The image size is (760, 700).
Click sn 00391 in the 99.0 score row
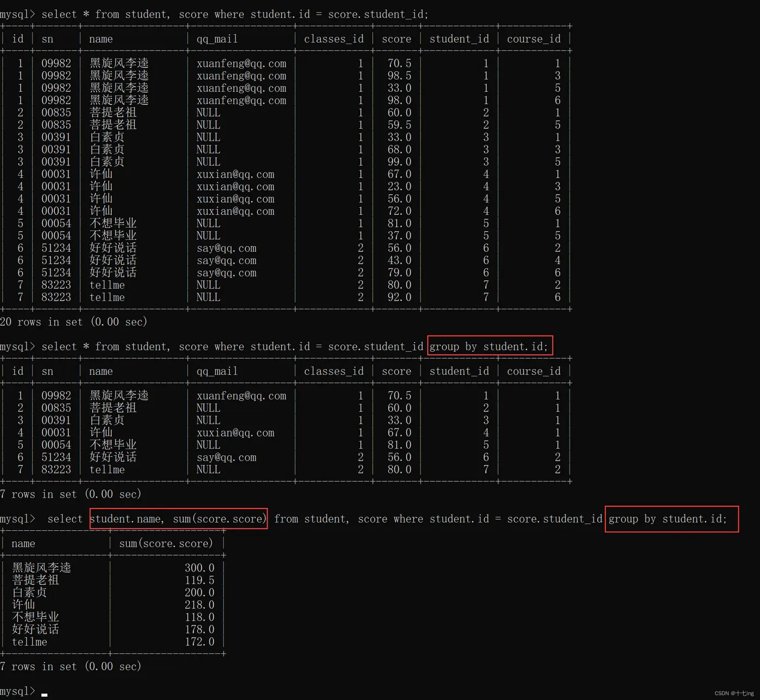56,162
